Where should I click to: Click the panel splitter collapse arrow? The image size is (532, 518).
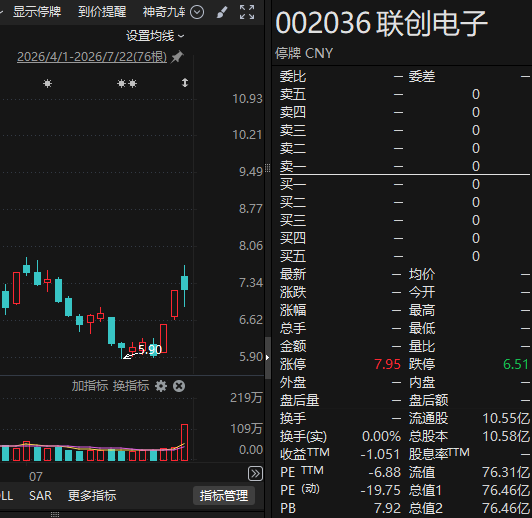(x=268, y=357)
